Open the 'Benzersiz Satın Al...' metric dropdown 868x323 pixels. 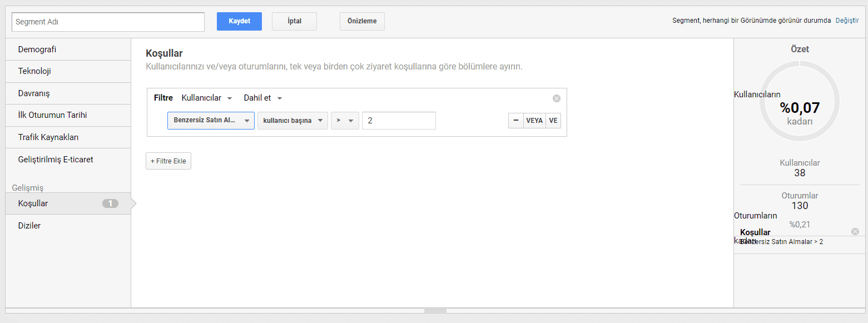point(210,120)
